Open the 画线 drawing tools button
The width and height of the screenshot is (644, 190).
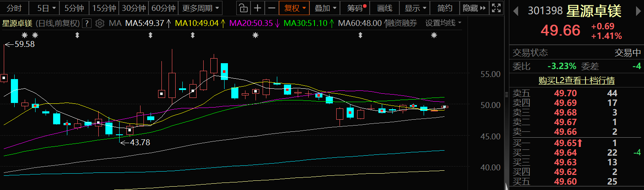click(x=384, y=8)
